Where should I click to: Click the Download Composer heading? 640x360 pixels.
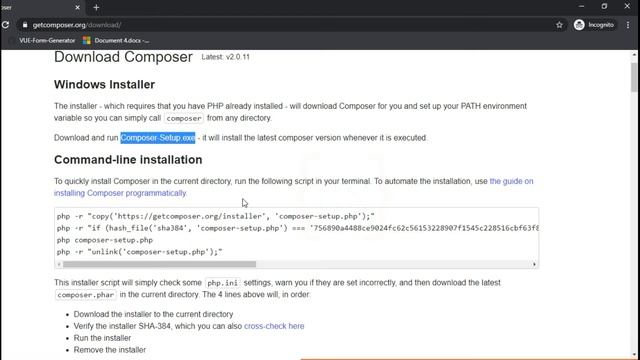coord(123,57)
